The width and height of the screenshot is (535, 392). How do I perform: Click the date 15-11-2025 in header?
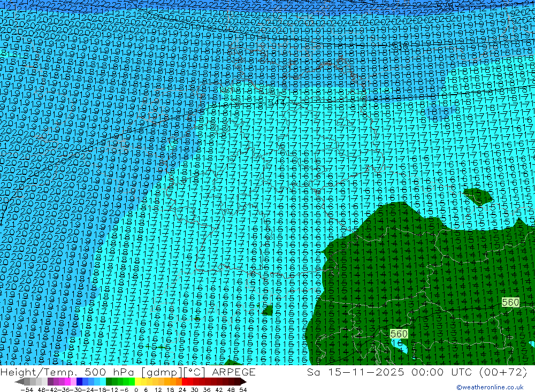click(x=366, y=372)
